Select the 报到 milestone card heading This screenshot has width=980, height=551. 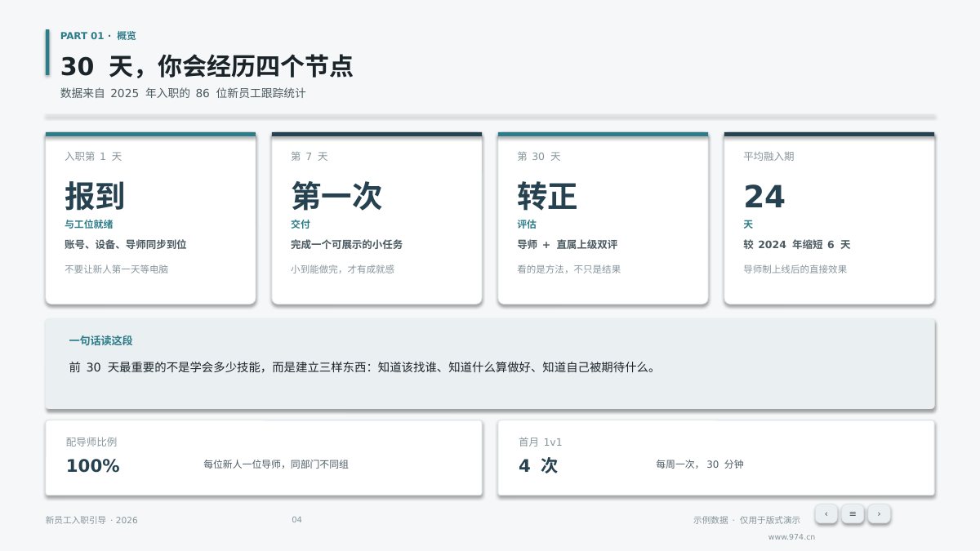pyautogui.click(x=95, y=197)
